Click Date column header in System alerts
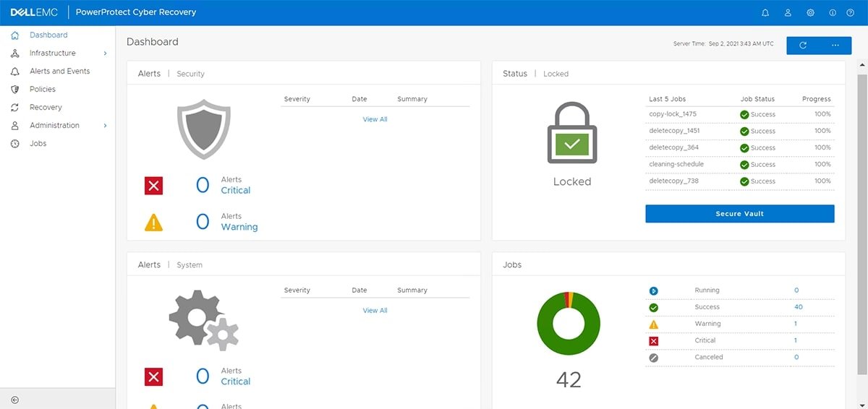Image resolution: width=868 pixels, height=409 pixels. point(359,290)
